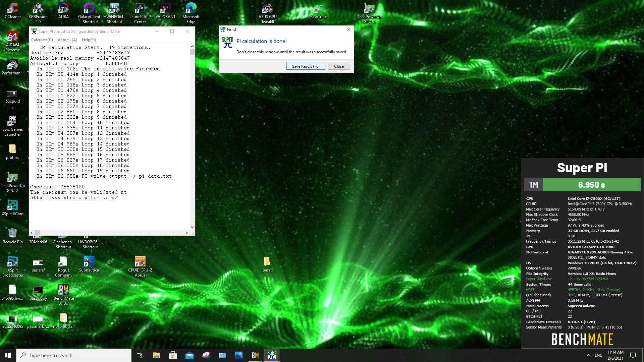Select the VALORANT desktop icon
The image size is (644, 362).
[165, 11]
